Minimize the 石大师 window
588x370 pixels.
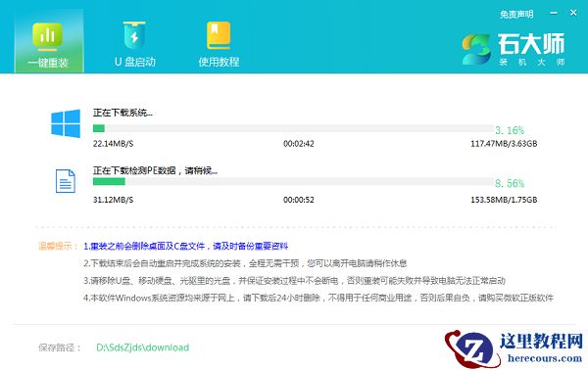pyautogui.click(x=554, y=13)
